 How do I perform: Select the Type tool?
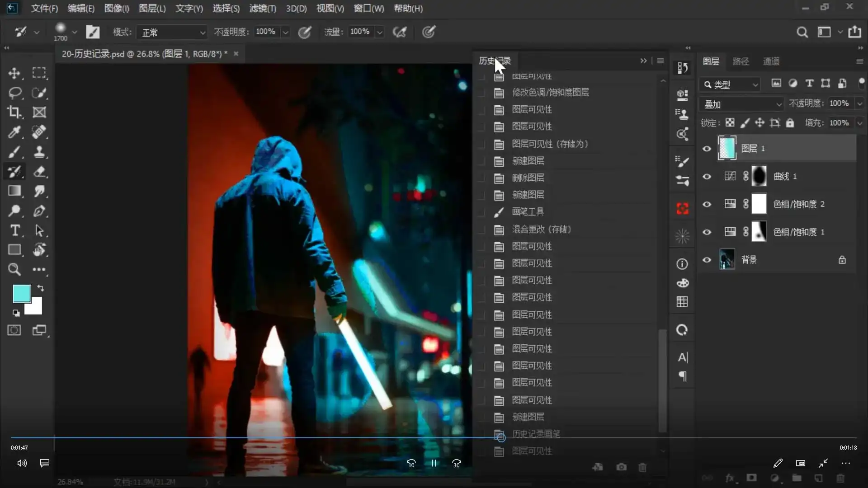tap(15, 231)
